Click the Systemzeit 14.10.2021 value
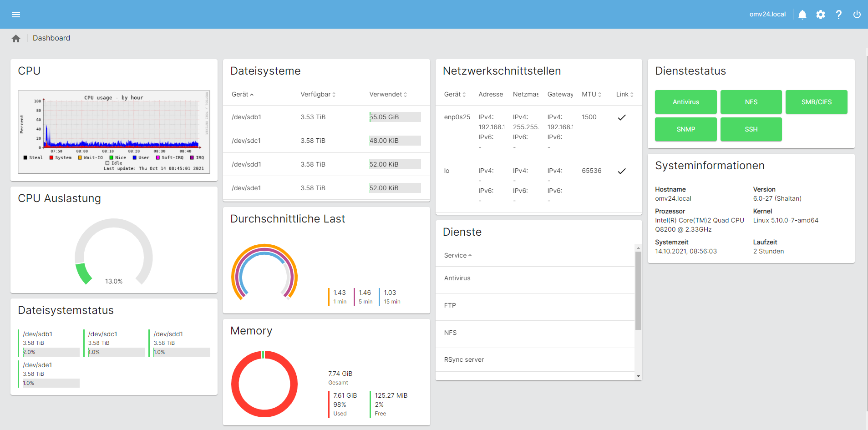Screen dimensions: 868x430 [686, 251]
